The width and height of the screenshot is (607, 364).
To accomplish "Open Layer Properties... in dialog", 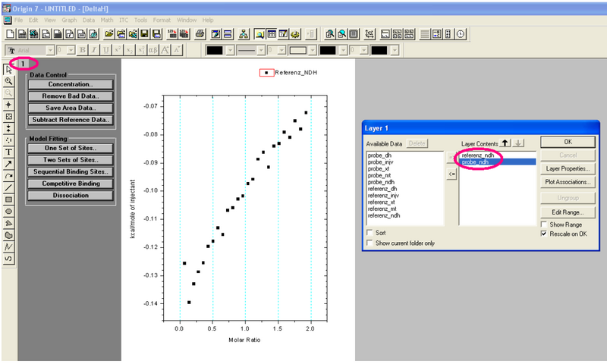I will [x=568, y=168].
